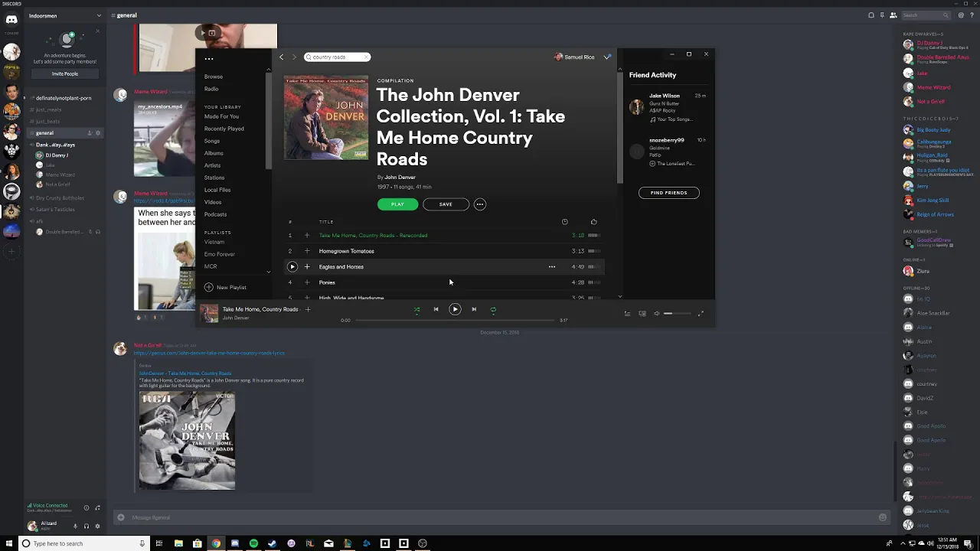Open Albums in Your Library
This screenshot has height=551, width=980.
(x=214, y=153)
